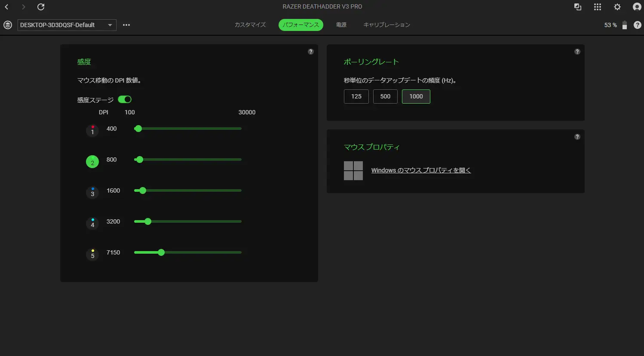Click the stage 1 DPI slider handle
The image size is (644, 356).
point(138,129)
